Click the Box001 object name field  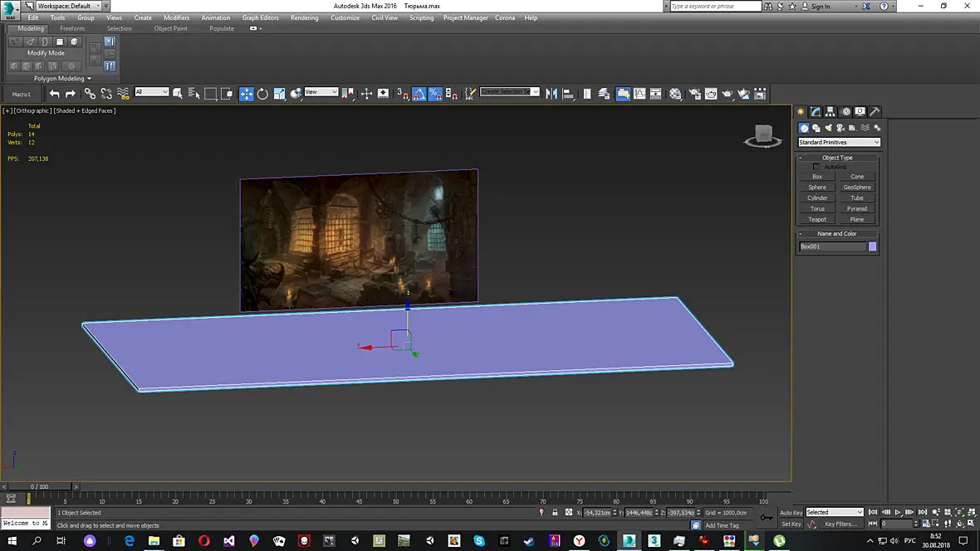click(832, 246)
